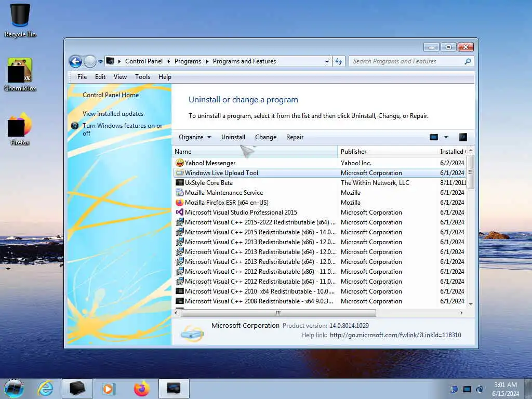The image size is (532, 399).
Task: Select the UxStyle Core Beta icon
Action: pyautogui.click(x=179, y=182)
